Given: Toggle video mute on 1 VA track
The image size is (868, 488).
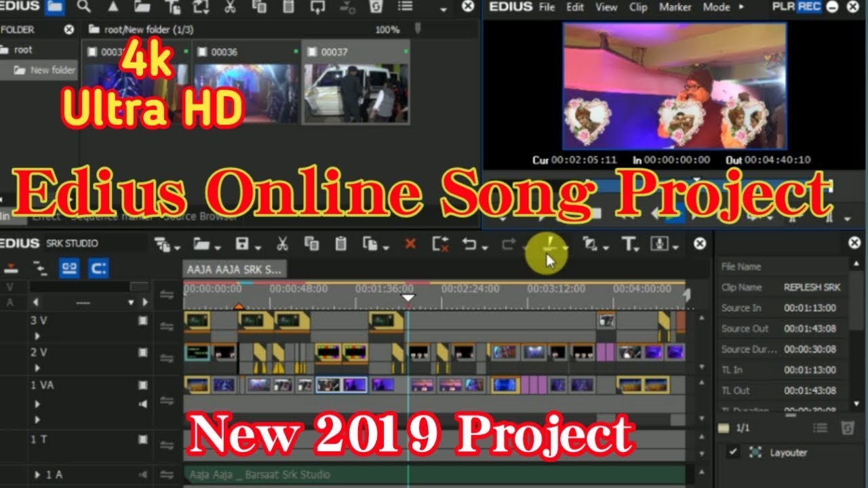Looking at the screenshot, I should point(142,385).
